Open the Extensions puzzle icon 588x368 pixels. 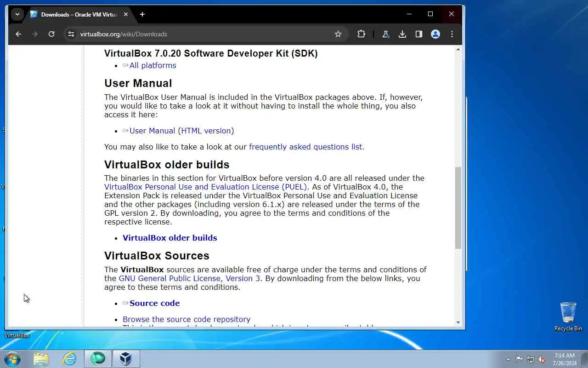pyautogui.click(x=361, y=34)
